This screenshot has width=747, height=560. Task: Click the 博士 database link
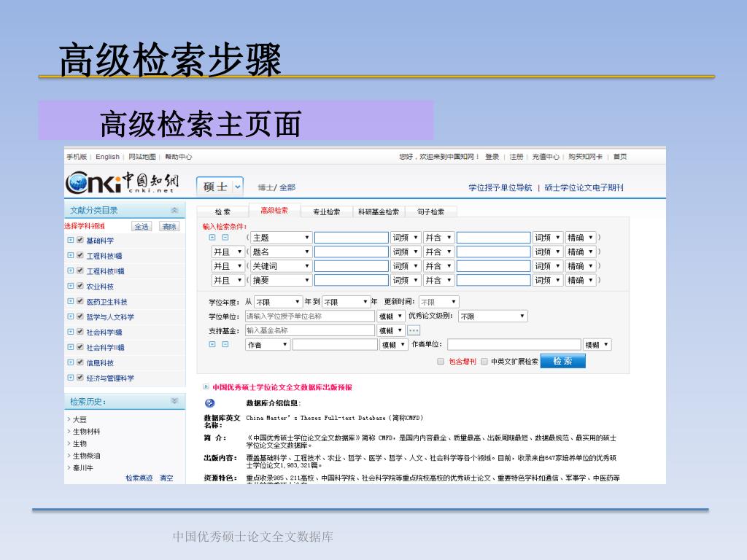266,187
